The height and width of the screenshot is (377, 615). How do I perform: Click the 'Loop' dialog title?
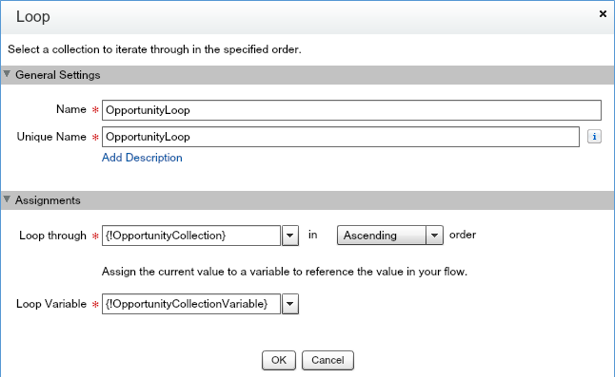(x=33, y=17)
